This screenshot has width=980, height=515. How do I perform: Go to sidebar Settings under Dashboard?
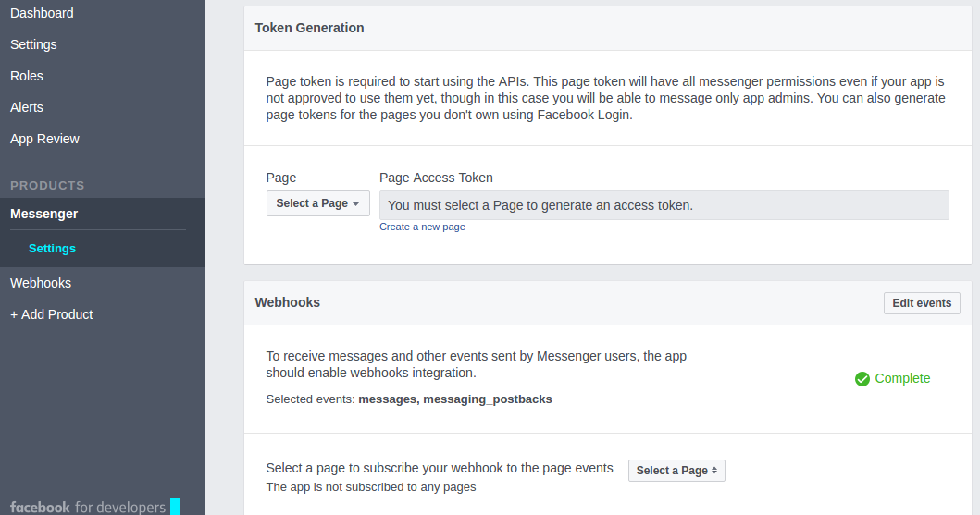(x=33, y=44)
